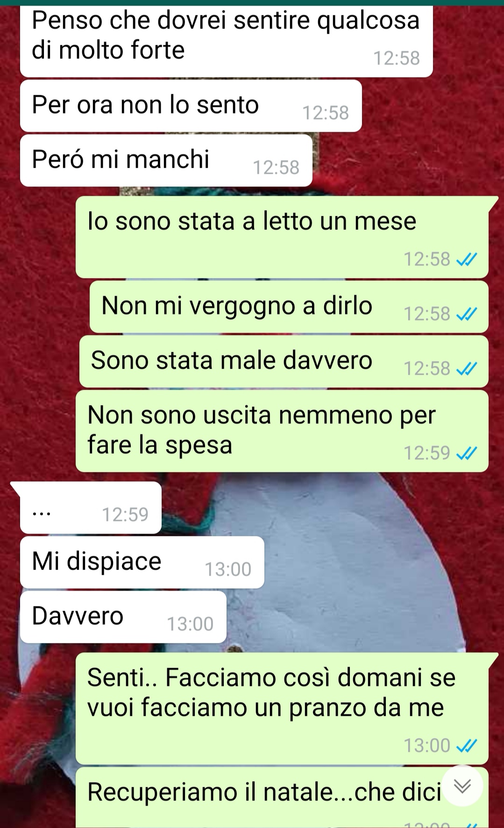Tap read-receipt ticks on 'Io sono stata a letto un mese'
Viewport: 504px width, 828px height.
[x=467, y=259]
